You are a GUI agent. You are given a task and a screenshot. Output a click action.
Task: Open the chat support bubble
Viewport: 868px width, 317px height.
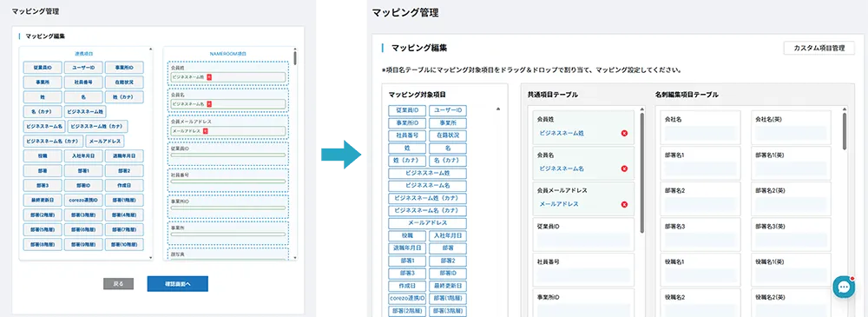pyautogui.click(x=845, y=287)
